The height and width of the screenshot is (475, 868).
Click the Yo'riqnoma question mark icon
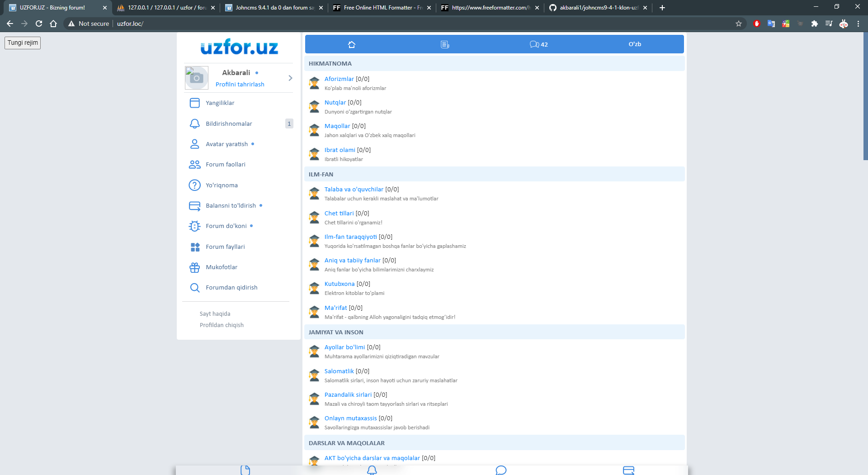pos(194,185)
